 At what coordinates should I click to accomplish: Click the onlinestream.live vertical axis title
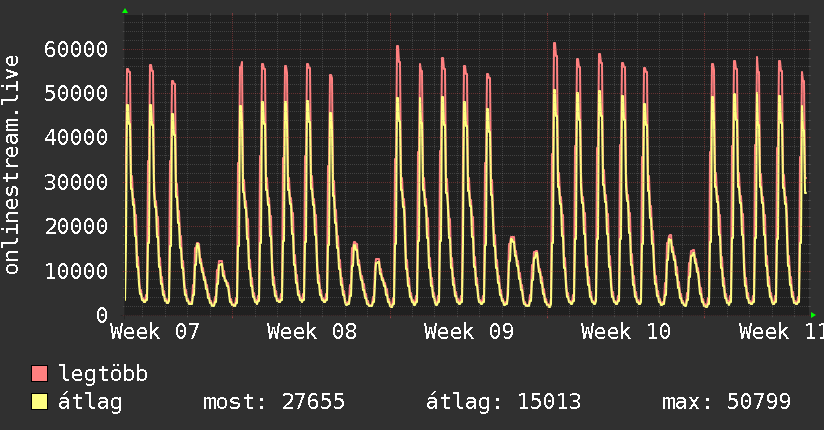click(11, 165)
